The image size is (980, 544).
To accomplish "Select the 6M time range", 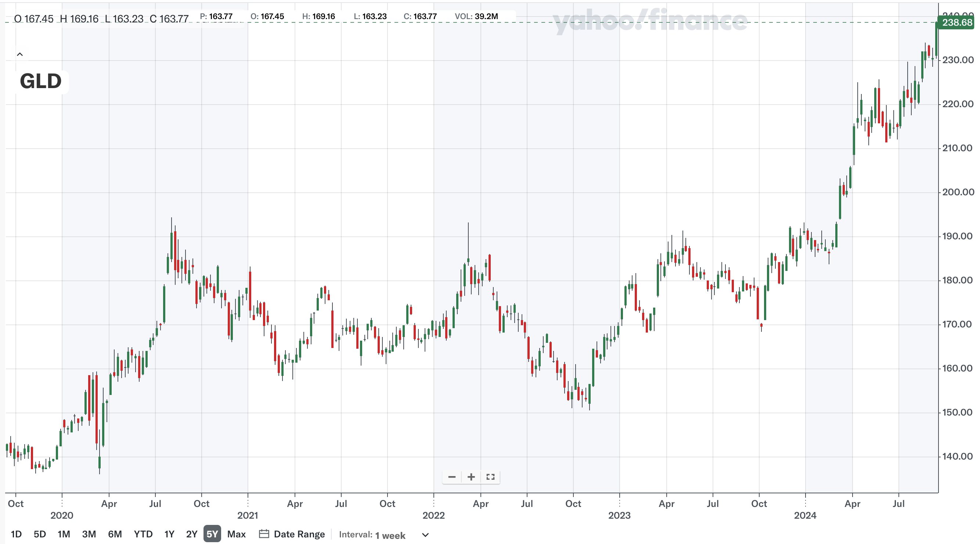I will click(x=115, y=534).
